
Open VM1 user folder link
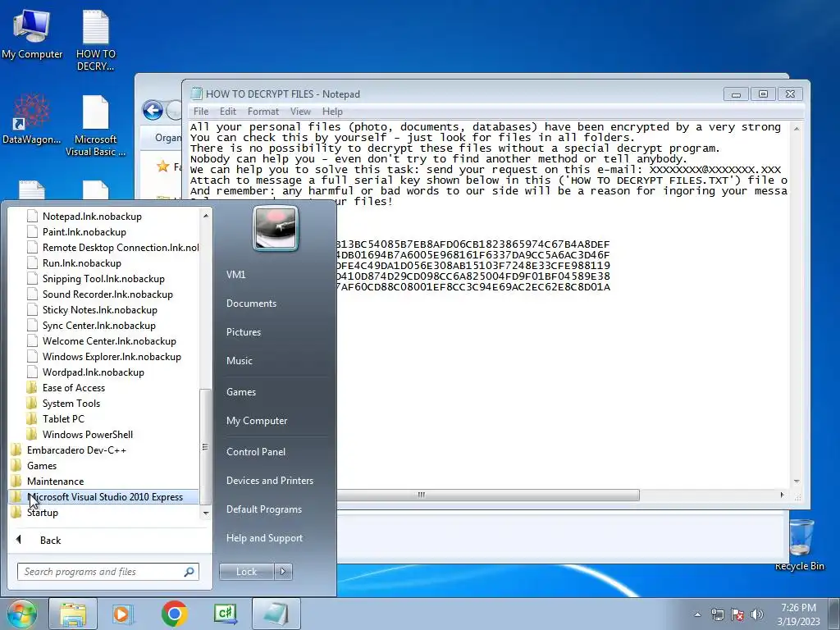click(235, 274)
